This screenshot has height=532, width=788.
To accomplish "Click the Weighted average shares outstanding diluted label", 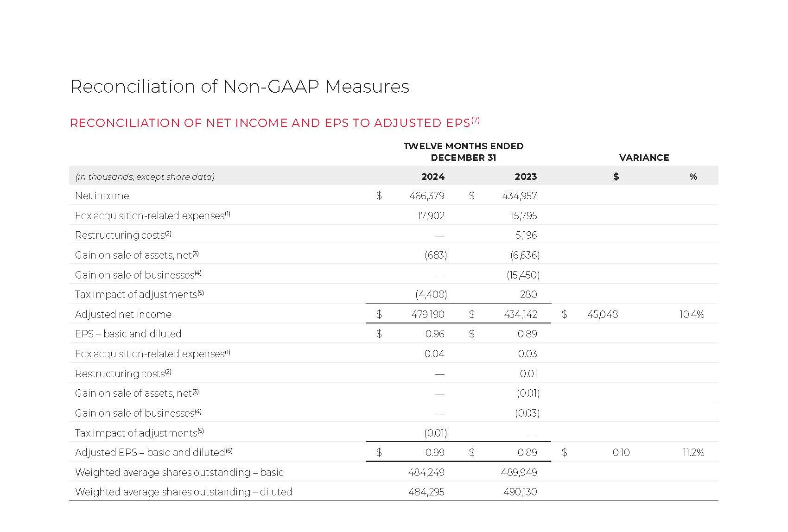I will coord(184,492).
